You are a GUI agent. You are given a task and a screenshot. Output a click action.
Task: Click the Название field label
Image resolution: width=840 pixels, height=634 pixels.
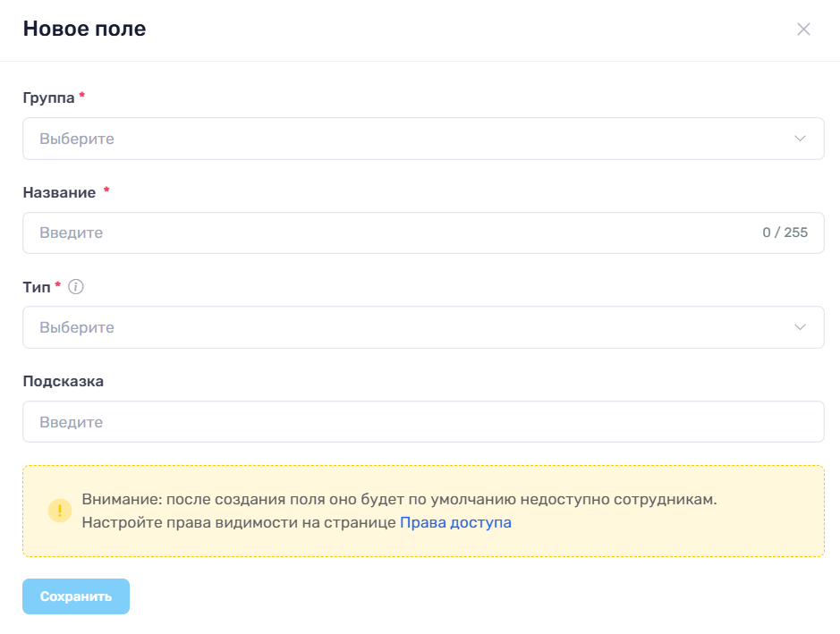(59, 192)
